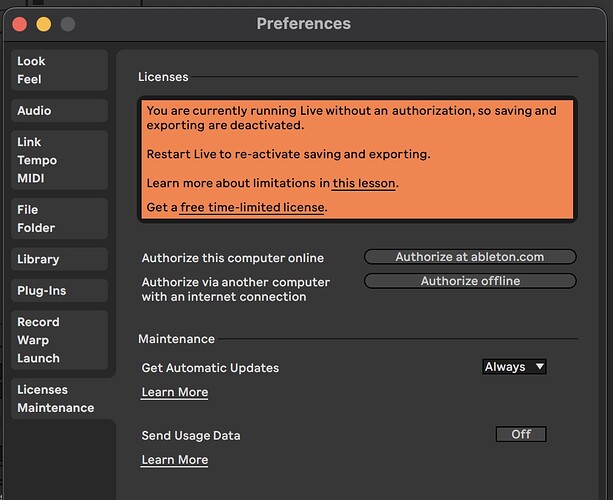Screen dimensions: 613x500
Task: Click Authorize at ableton.com button
Action: 470,257
